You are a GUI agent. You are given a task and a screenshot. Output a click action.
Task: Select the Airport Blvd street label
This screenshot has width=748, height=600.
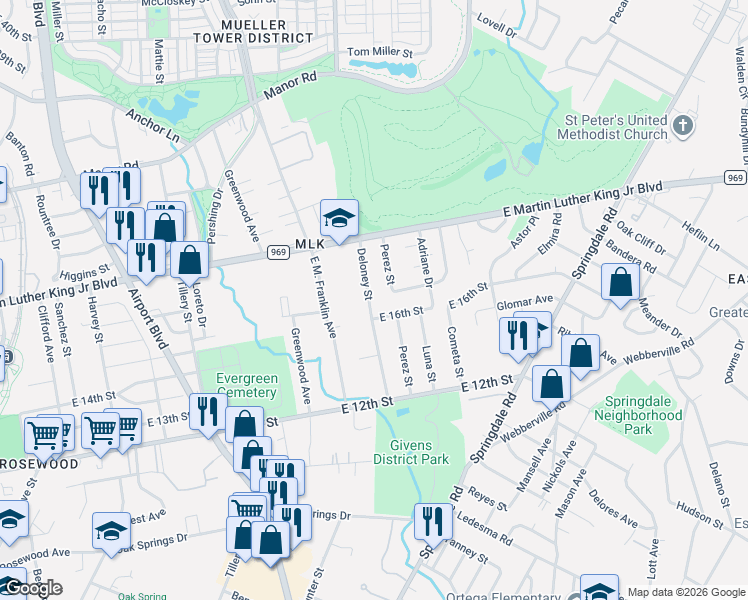(x=148, y=319)
